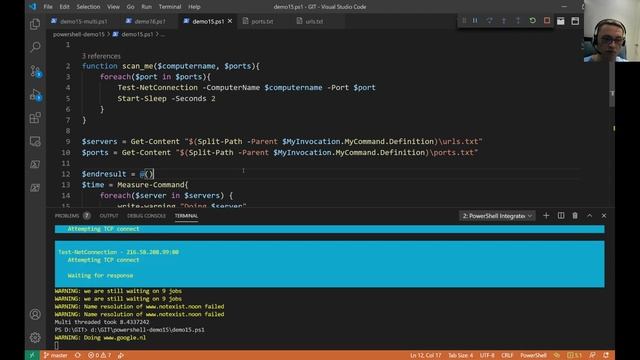The image size is (640, 360).
Task: Click the feedback icon in status bar
Action: pyautogui.click(x=592, y=355)
